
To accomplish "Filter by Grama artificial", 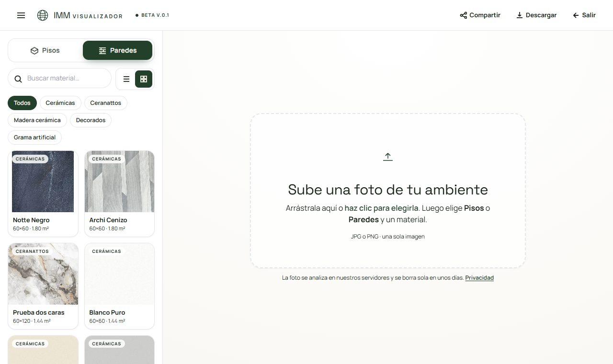I will coord(35,137).
